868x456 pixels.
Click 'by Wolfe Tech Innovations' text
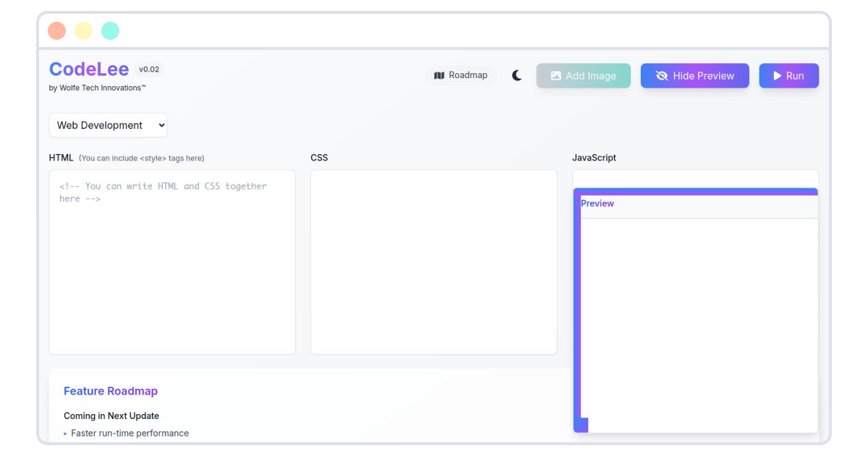coord(98,88)
